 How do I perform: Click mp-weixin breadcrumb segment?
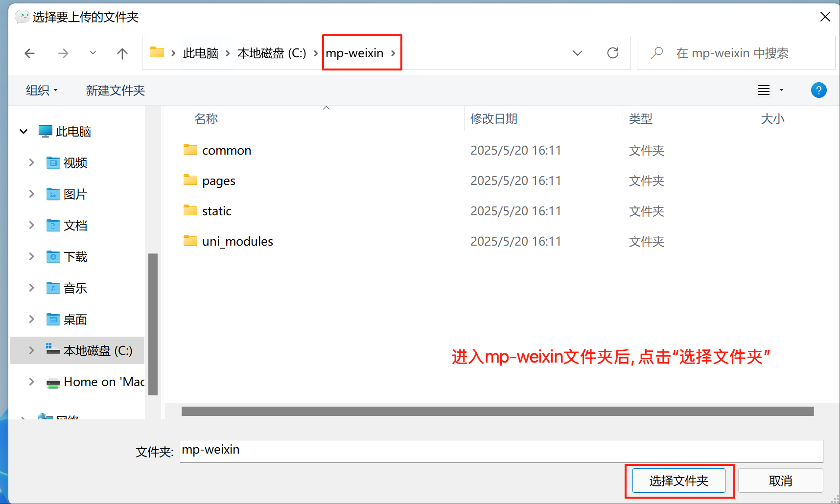(x=354, y=53)
